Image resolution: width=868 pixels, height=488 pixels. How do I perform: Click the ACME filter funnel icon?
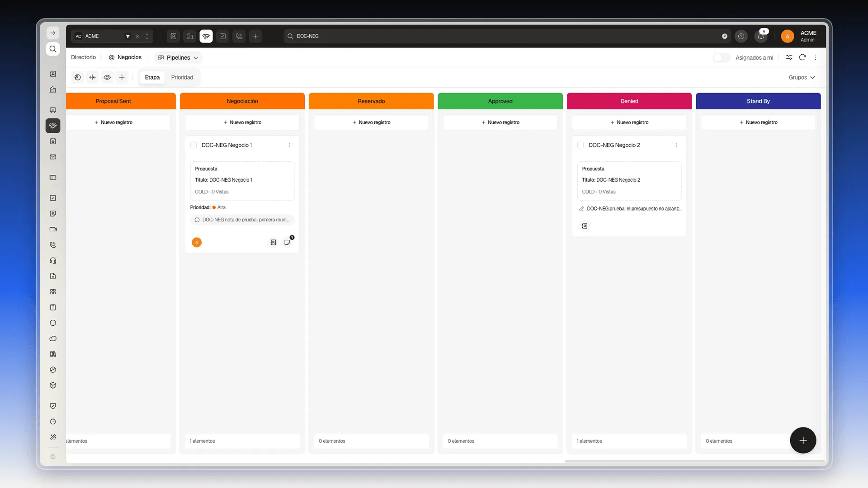pos(128,36)
